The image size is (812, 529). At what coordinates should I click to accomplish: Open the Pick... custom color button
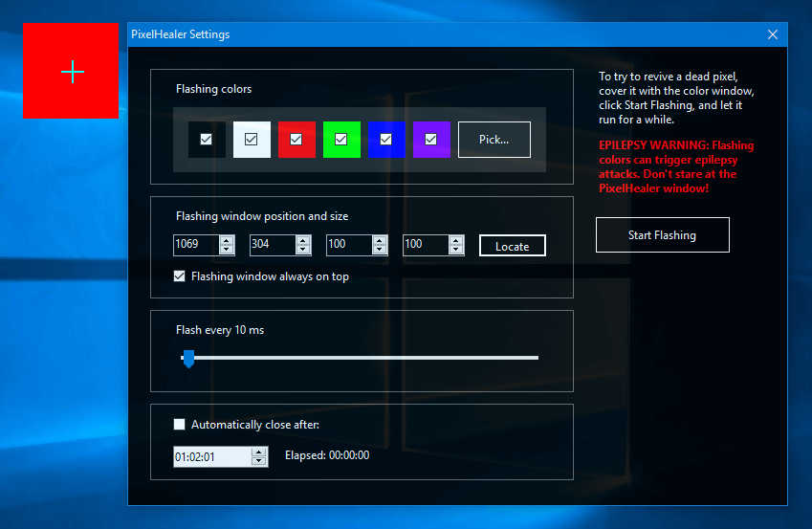coord(494,140)
